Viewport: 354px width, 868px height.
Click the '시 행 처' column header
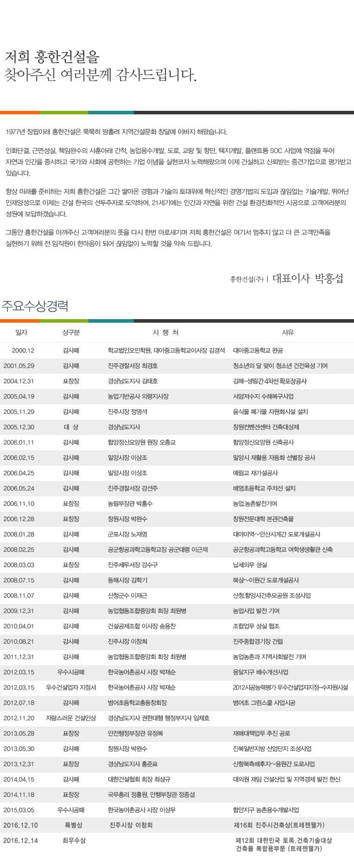coord(166,332)
